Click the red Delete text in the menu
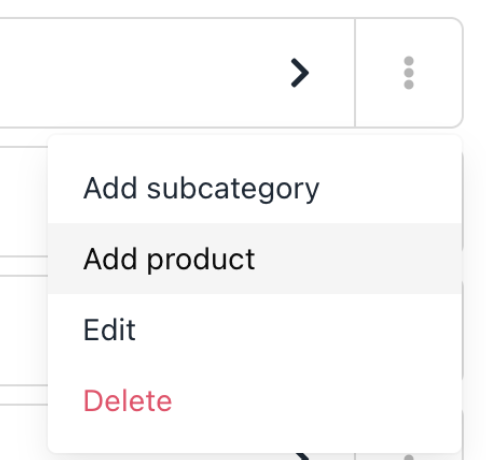 click(x=128, y=401)
